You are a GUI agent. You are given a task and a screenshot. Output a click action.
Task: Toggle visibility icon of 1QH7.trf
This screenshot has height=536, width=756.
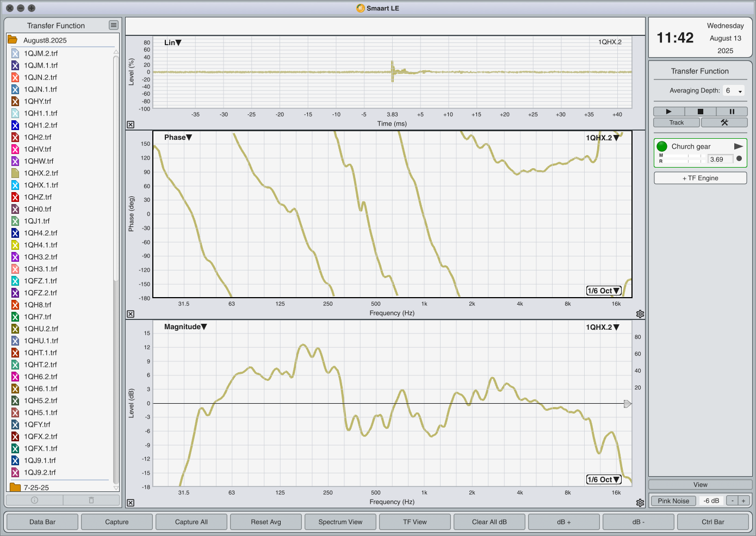15,317
